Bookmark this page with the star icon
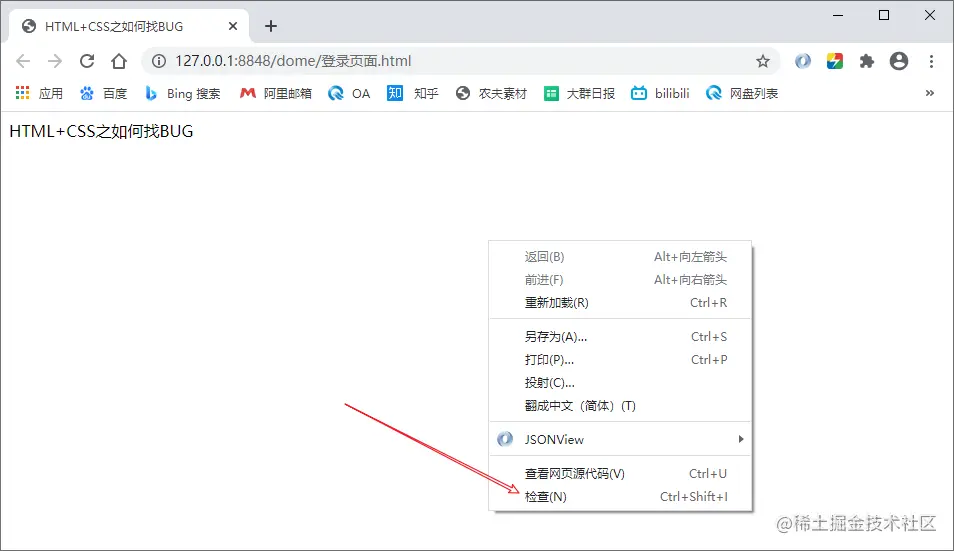Viewport: 954px width, 551px height. pos(762,61)
